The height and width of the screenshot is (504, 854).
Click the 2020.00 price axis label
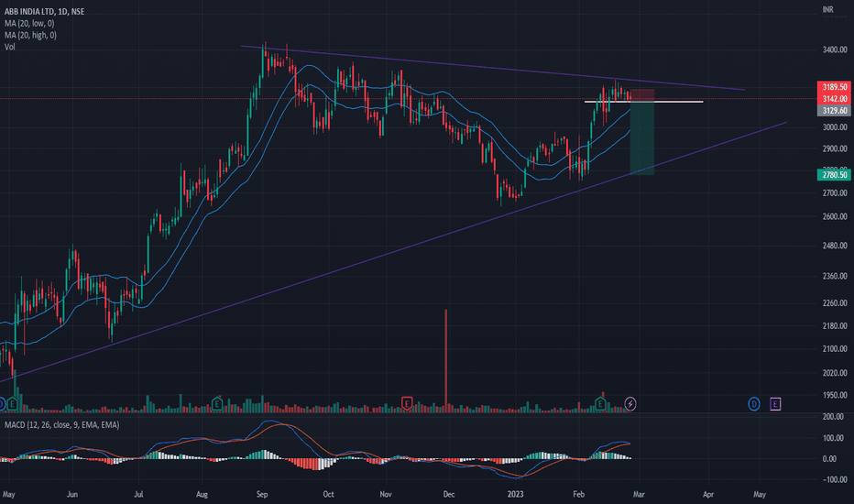click(x=835, y=373)
